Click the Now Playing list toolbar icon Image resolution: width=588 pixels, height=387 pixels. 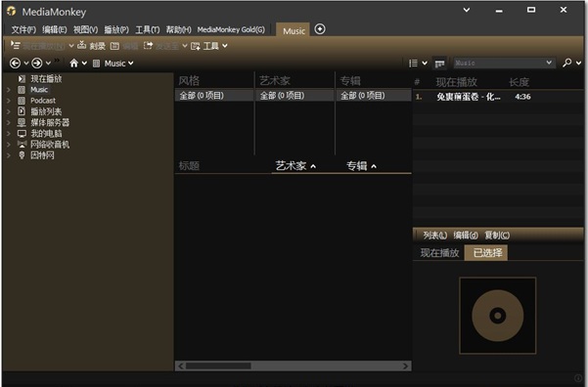(x=16, y=45)
